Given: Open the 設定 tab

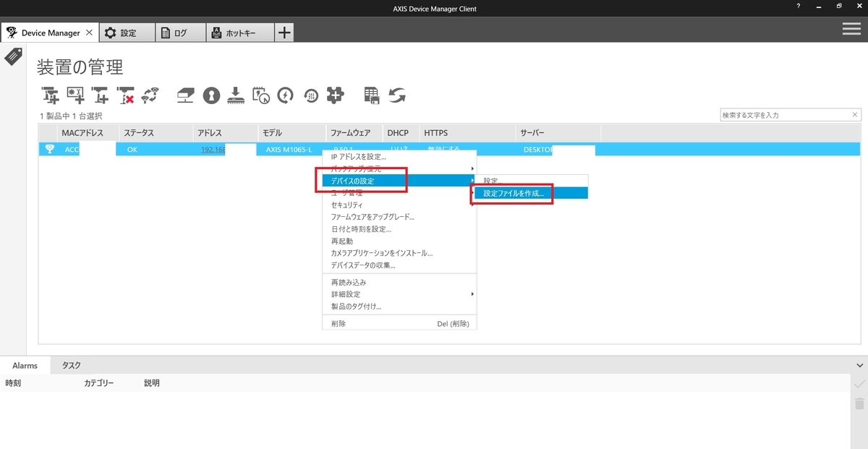Looking at the screenshot, I should [128, 33].
